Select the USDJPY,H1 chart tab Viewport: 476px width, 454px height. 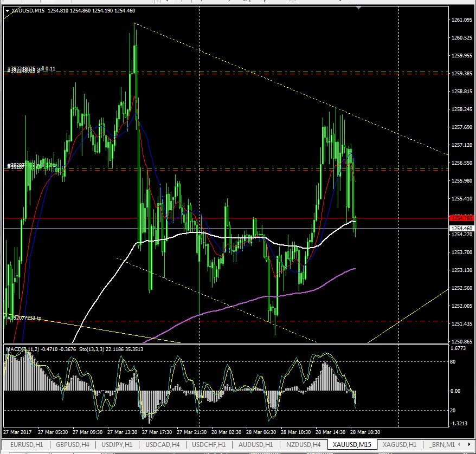coord(117,445)
